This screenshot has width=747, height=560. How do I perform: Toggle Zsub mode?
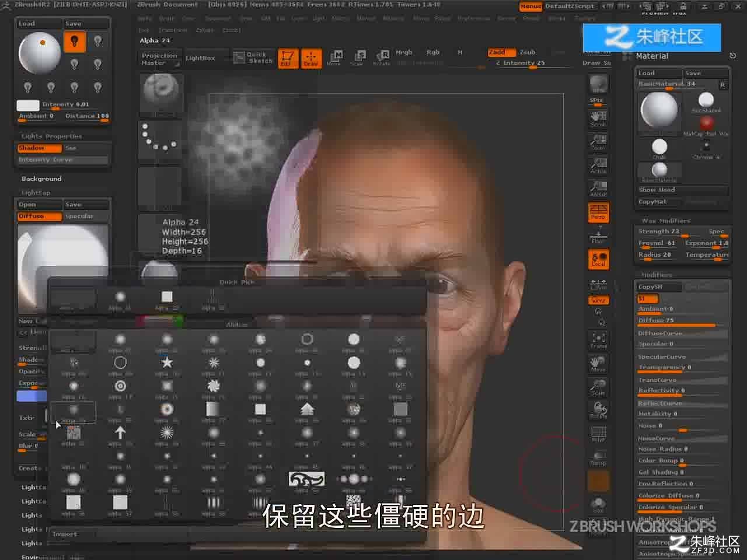click(x=528, y=52)
